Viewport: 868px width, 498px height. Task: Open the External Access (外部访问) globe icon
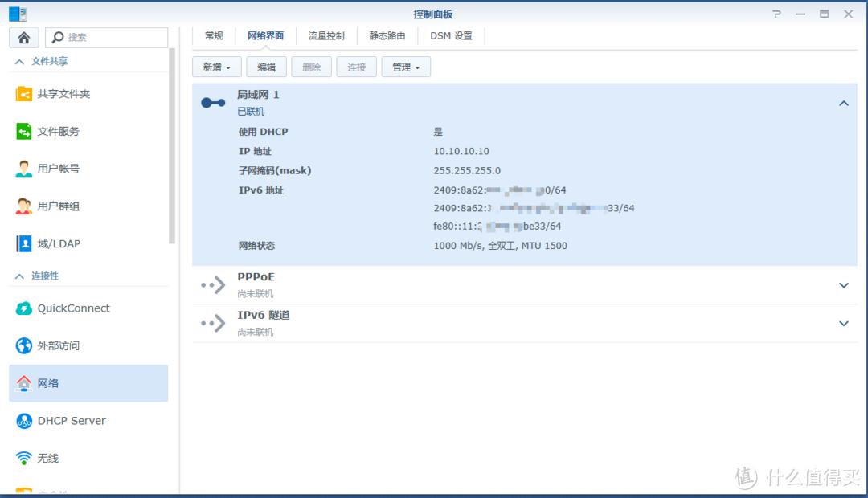coord(24,346)
